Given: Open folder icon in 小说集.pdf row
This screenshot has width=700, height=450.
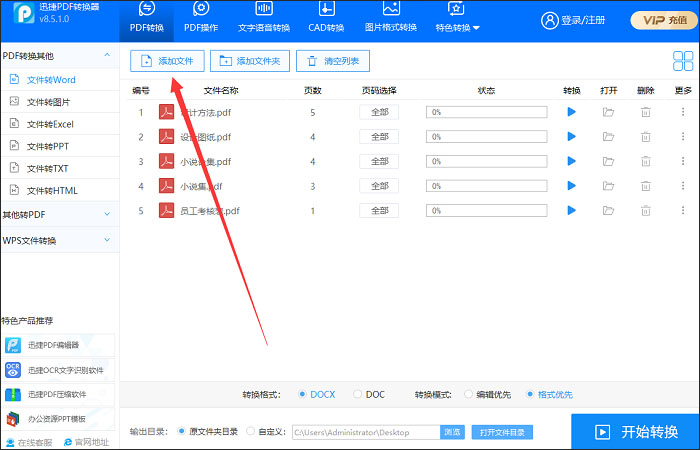Looking at the screenshot, I should pyautogui.click(x=608, y=186).
